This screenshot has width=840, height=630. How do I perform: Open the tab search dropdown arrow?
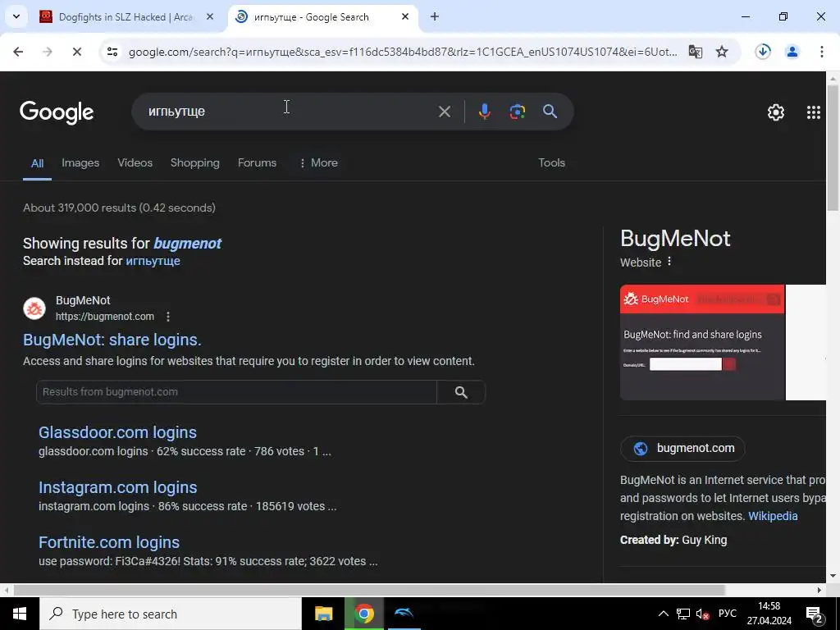[x=16, y=16]
